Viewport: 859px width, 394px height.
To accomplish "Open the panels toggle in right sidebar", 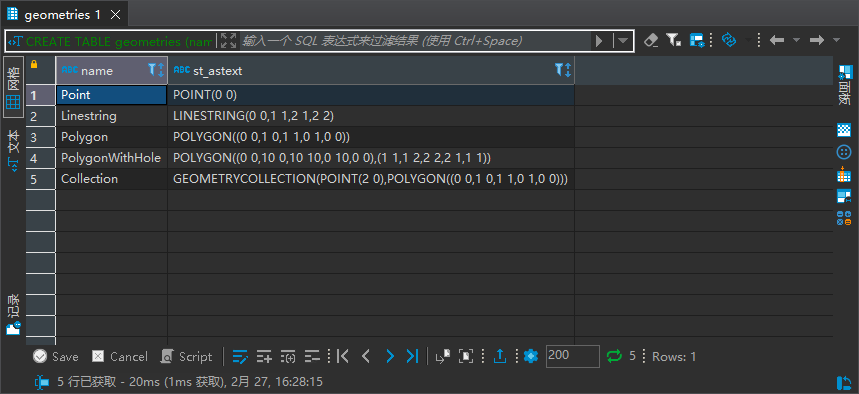I will (x=845, y=85).
